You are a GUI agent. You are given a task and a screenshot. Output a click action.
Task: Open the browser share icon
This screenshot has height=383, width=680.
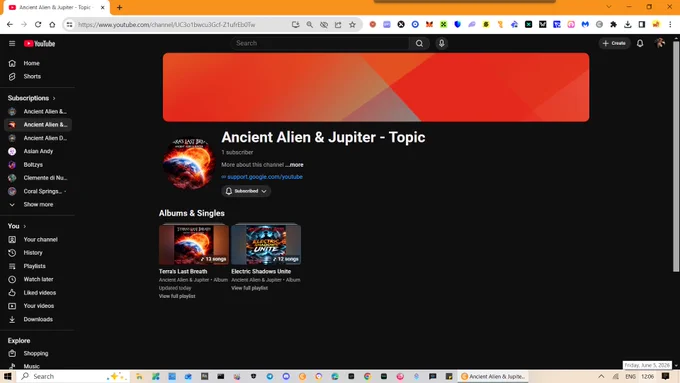[338, 25]
